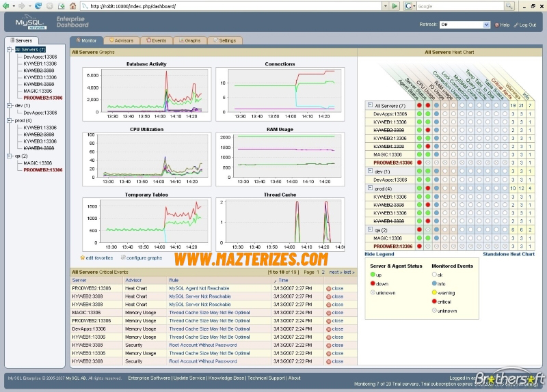Collapse dev (1) group in heat chart
The height and width of the screenshot is (392, 547).
[370, 170]
